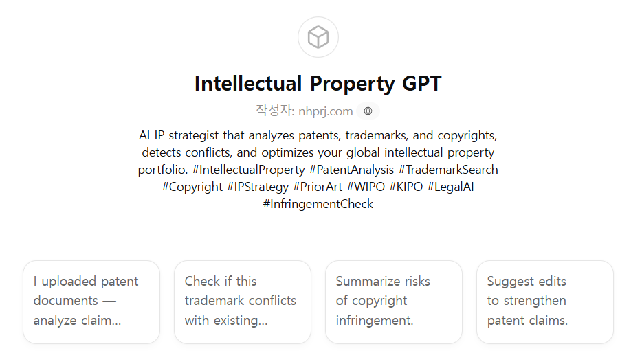The height and width of the screenshot is (364, 631).
Task: Click the #WIPO hashtag
Action: (366, 187)
